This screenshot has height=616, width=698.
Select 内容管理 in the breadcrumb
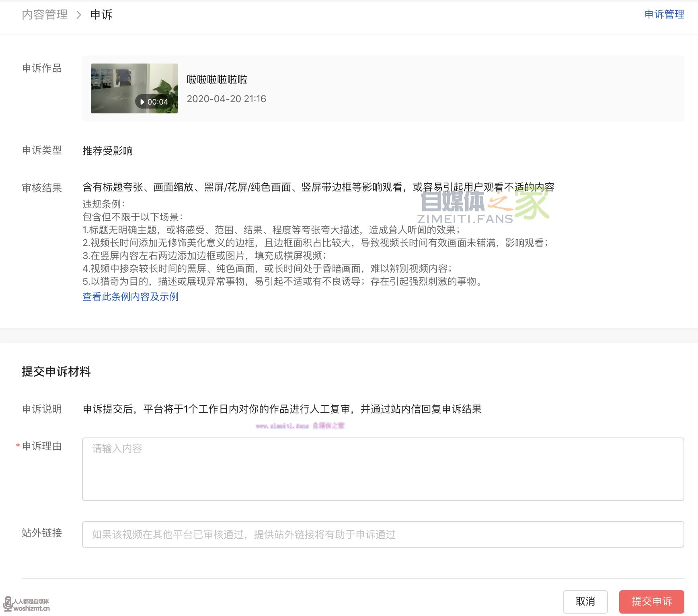45,14
